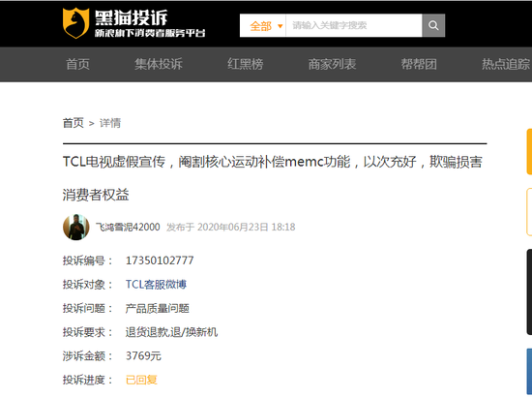
Task: Open the 红黑榜 navigation item
Action: click(246, 64)
